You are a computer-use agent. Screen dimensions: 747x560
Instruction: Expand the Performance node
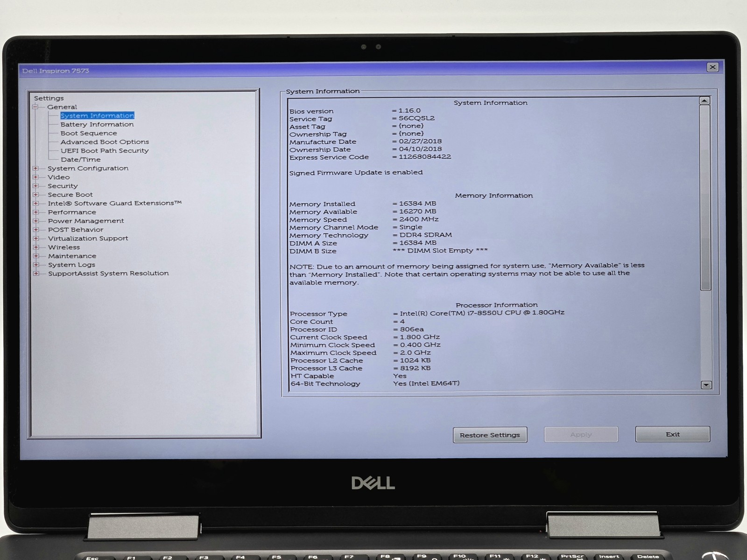point(35,212)
